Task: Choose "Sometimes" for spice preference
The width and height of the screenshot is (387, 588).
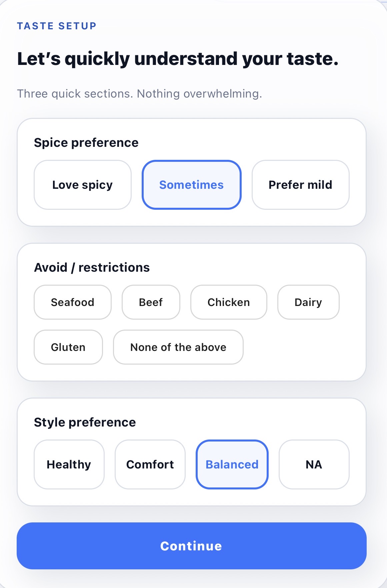Action: tap(192, 185)
